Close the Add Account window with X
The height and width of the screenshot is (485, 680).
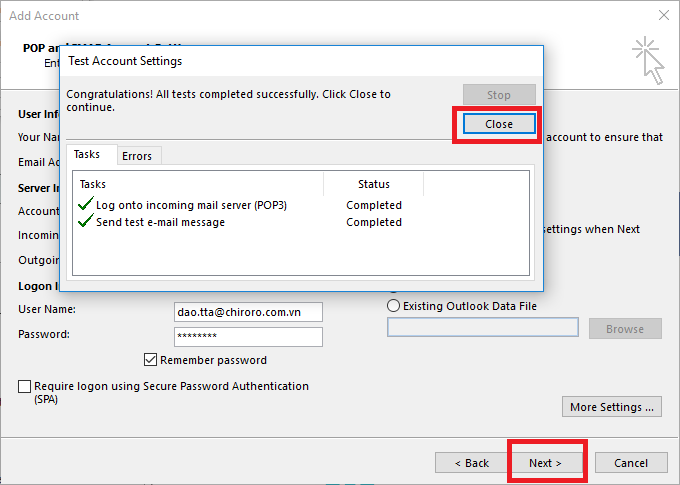(663, 16)
